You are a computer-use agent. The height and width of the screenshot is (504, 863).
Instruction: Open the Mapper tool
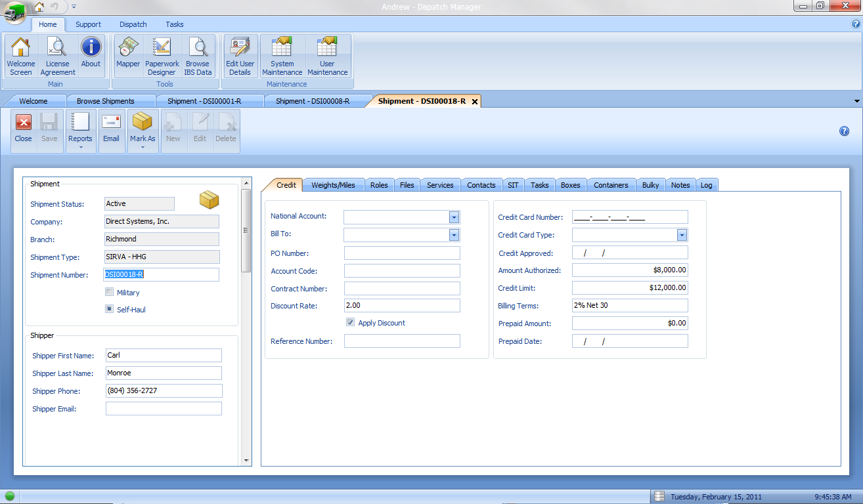pos(128,55)
